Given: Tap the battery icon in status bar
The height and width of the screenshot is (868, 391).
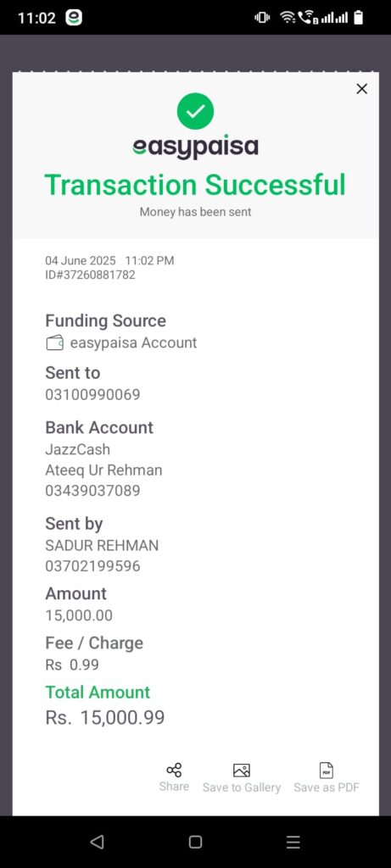Looking at the screenshot, I should tap(358, 18).
